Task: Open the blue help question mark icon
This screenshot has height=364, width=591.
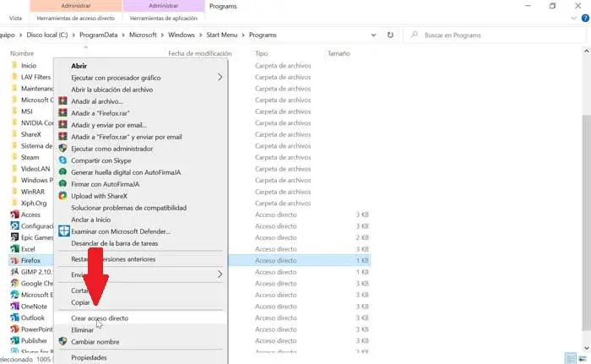Action: pos(585,18)
